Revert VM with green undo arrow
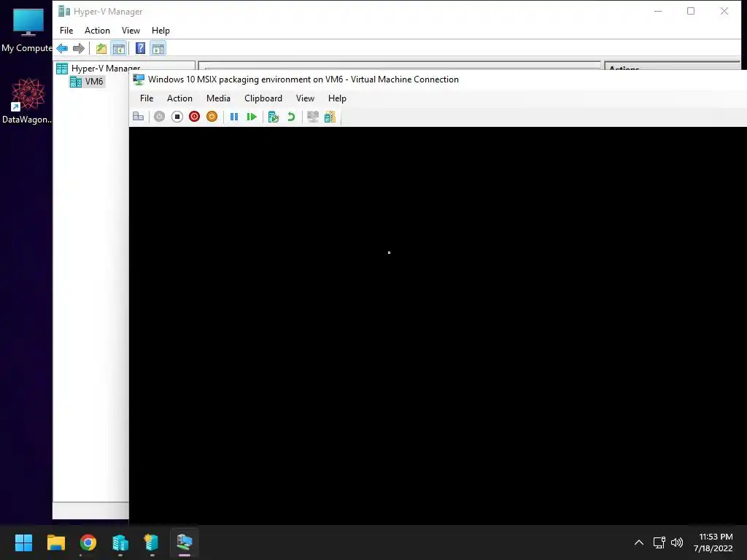The width and height of the screenshot is (747, 560). pos(291,117)
